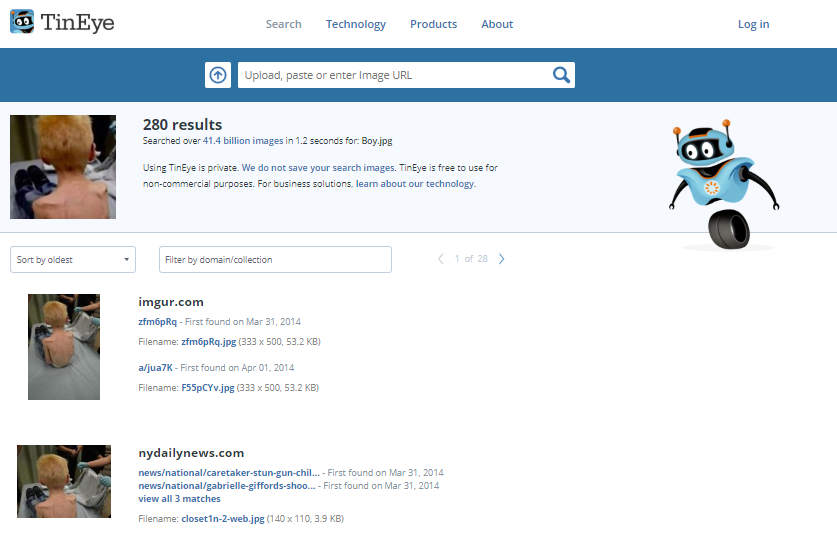Screen dimensions: 837x547
Task: Open 'We do not save your search images' link
Action: 318,168
